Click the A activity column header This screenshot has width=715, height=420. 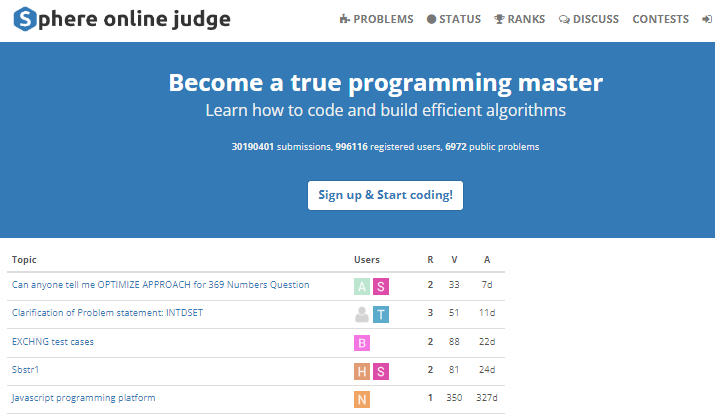[487, 259]
